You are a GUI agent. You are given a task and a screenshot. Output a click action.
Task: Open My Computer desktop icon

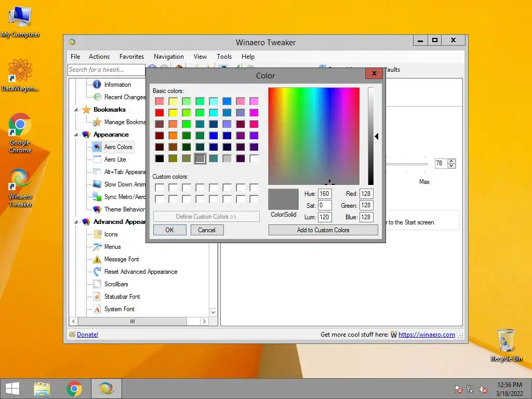pyautogui.click(x=20, y=22)
